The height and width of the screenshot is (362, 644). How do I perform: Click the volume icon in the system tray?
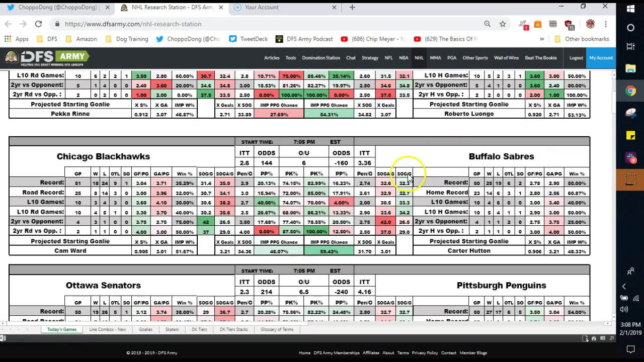624,310
